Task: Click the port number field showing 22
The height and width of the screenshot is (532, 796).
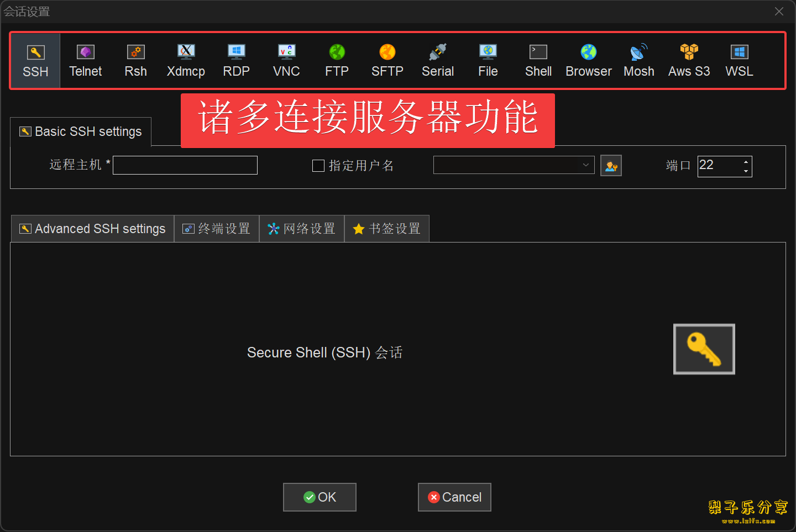Action: click(x=719, y=166)
